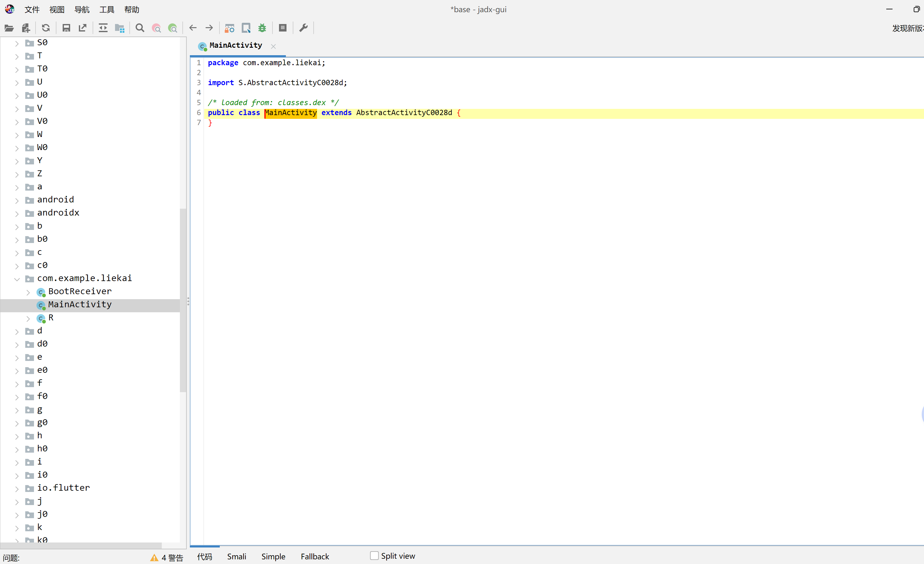
Task: Switch to the Fallback tab
Action: pyautogui.click(x=315, y=557)
